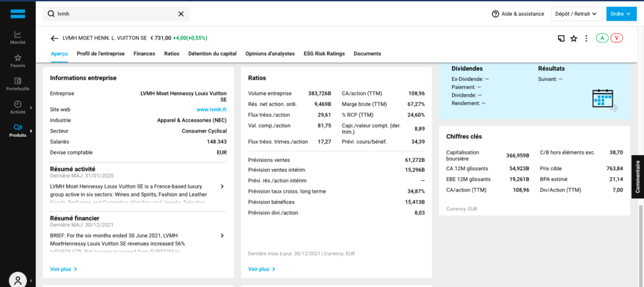This screenshot has width=644, height=287.
Task: Expand the Résumé activité chevron
Action: pyautogui.click(x=222, y=187)
